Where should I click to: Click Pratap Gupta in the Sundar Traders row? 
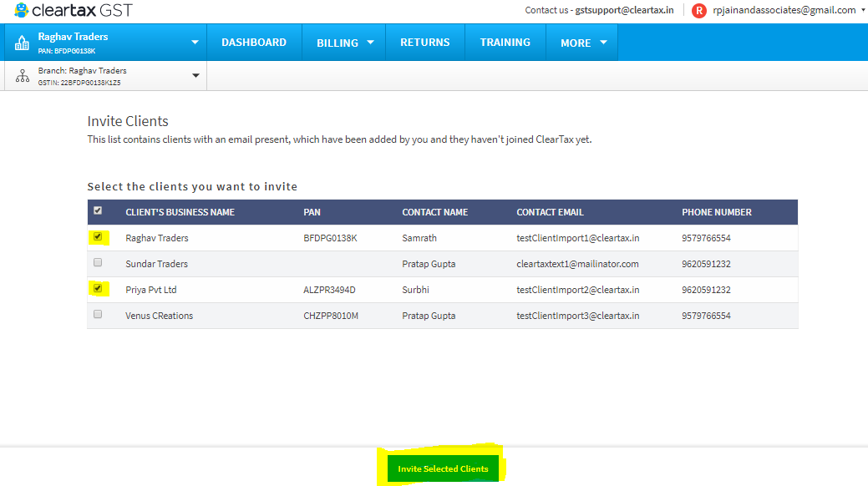429,264
